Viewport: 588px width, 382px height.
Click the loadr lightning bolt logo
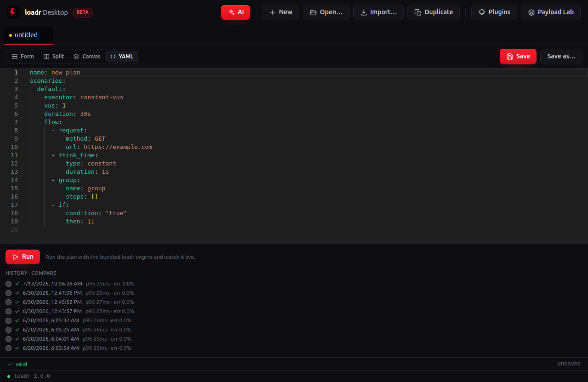point(13,12)
